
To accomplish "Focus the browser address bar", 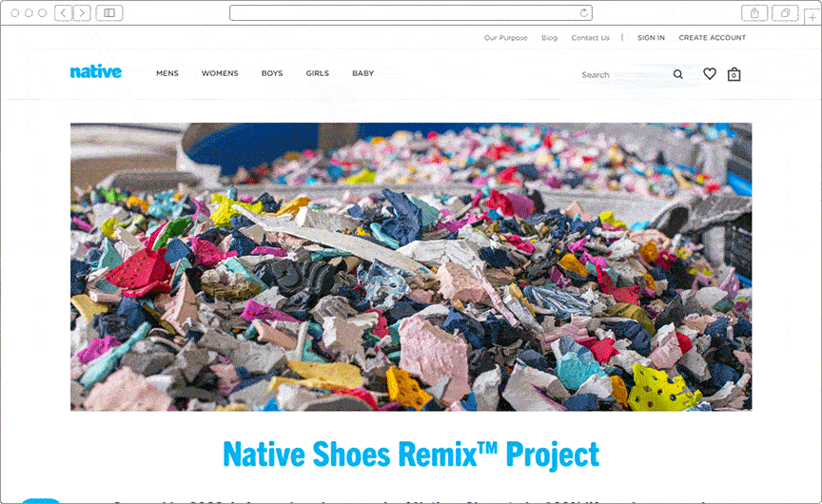I will [x=411, y=13].
